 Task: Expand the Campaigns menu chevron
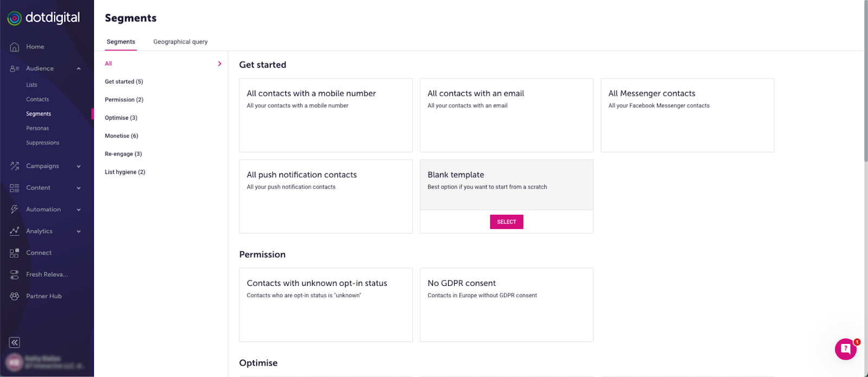pos(79,167)
